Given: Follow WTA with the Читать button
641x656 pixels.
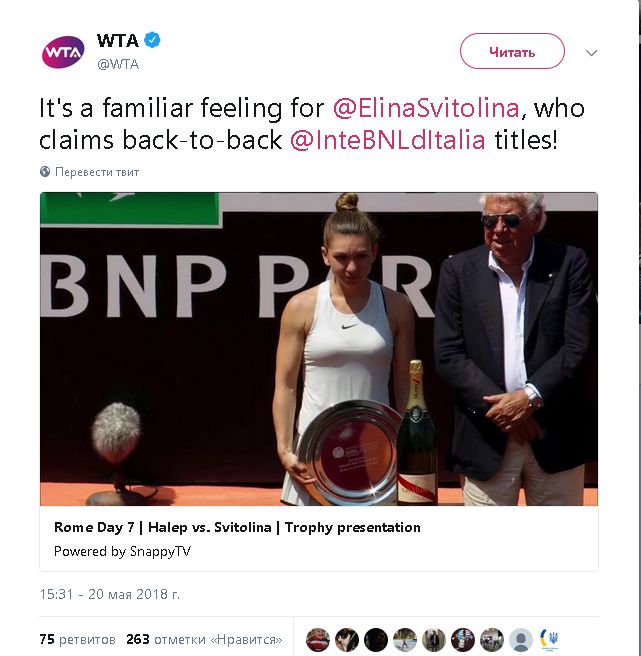Looking at the screenshot, I should pos(512,51).
